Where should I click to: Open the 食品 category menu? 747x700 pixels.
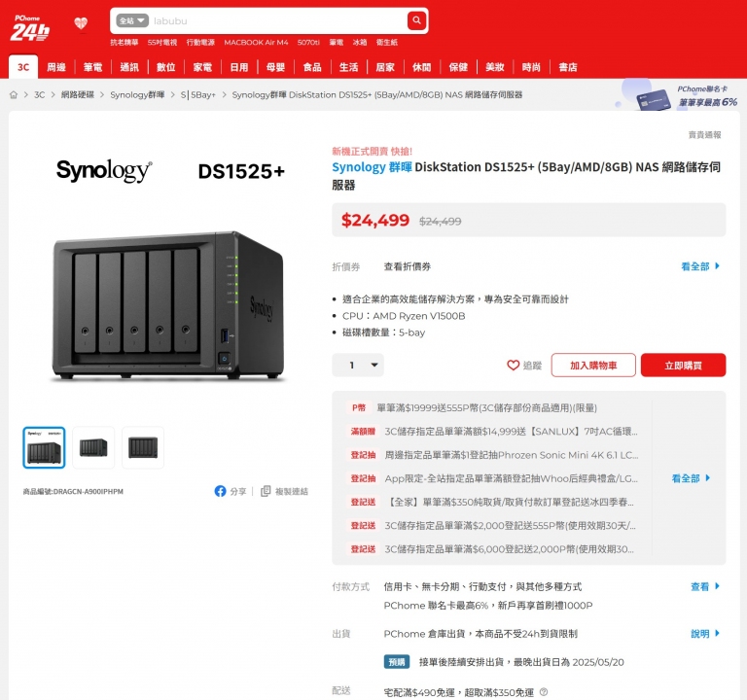pyautogui.click(x=312, y=67)
